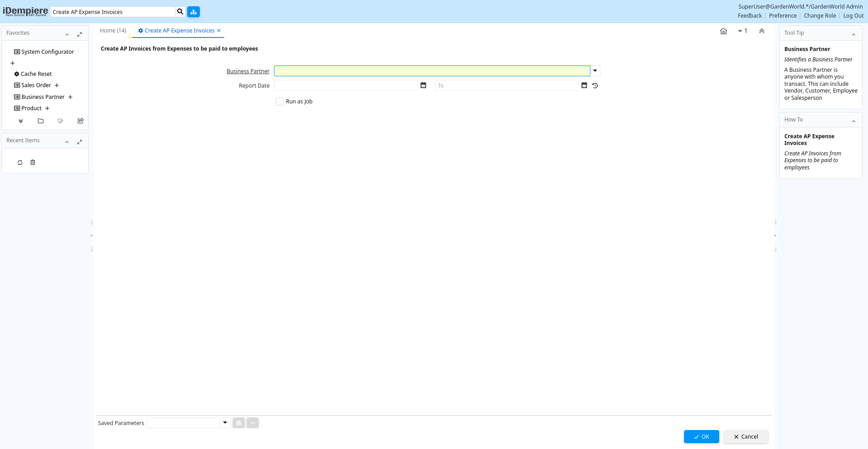Click the Log Out link
The image size is (868, 449).
click(x=853, y=16)
